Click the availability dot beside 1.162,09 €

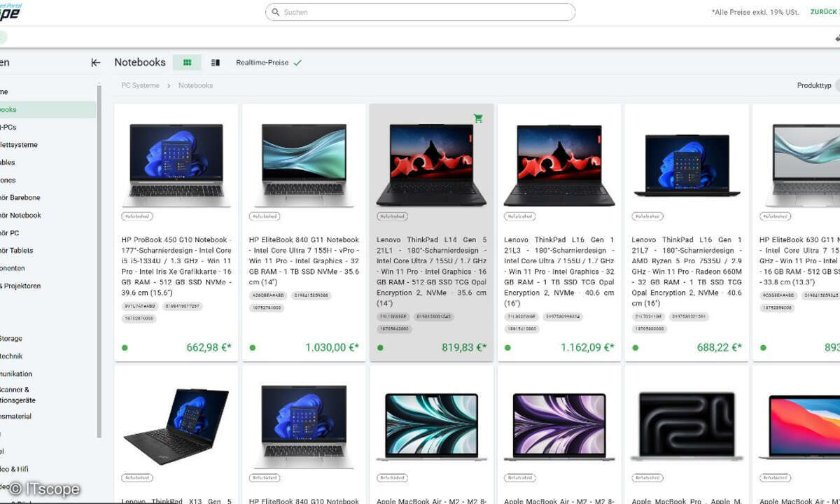click(x=507, y=347)
